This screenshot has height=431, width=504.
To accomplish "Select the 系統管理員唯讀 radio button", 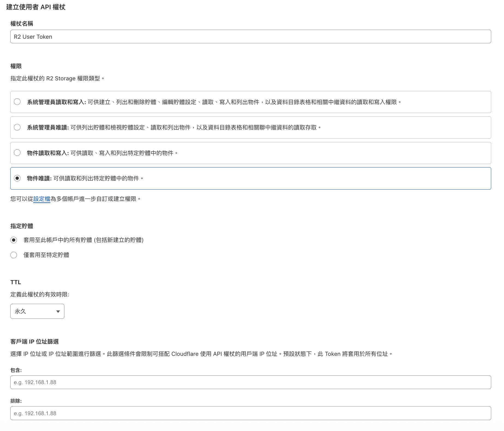I will tap(17, 127).
